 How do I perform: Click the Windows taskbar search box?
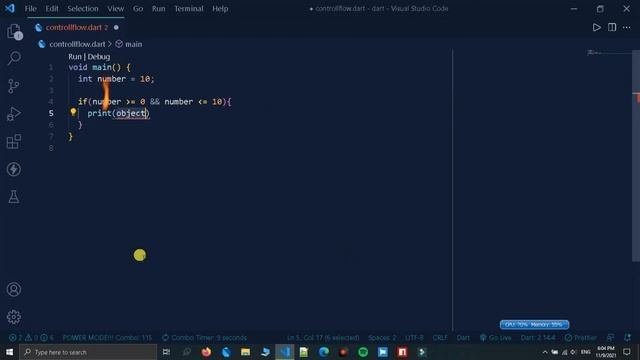(88, 352)
